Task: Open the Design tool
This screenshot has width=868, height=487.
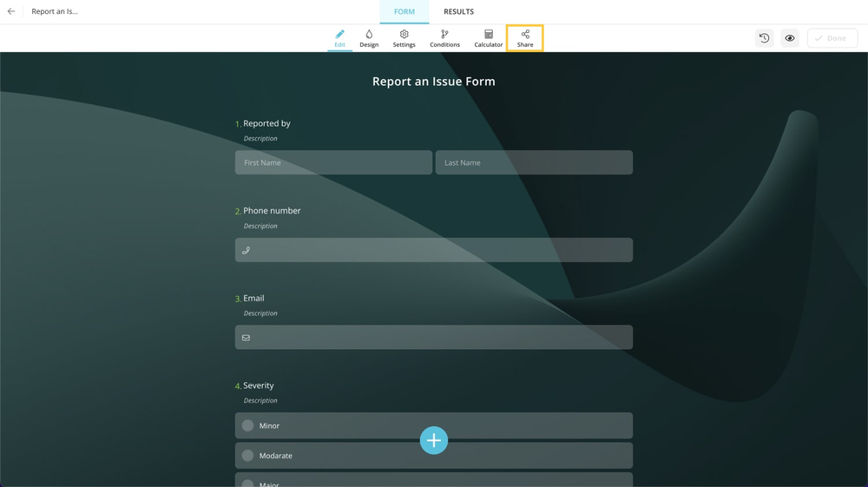Action: coord(369,38)
